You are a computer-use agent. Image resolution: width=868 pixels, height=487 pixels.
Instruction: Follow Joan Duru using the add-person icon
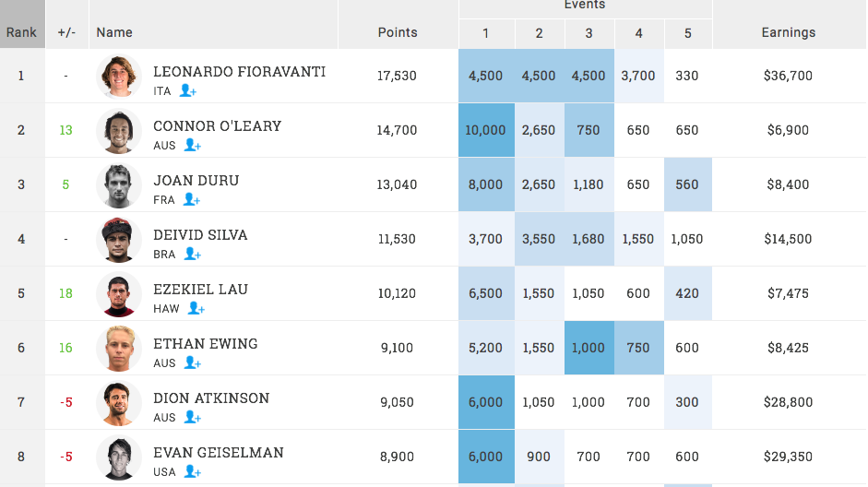[191, 199]
